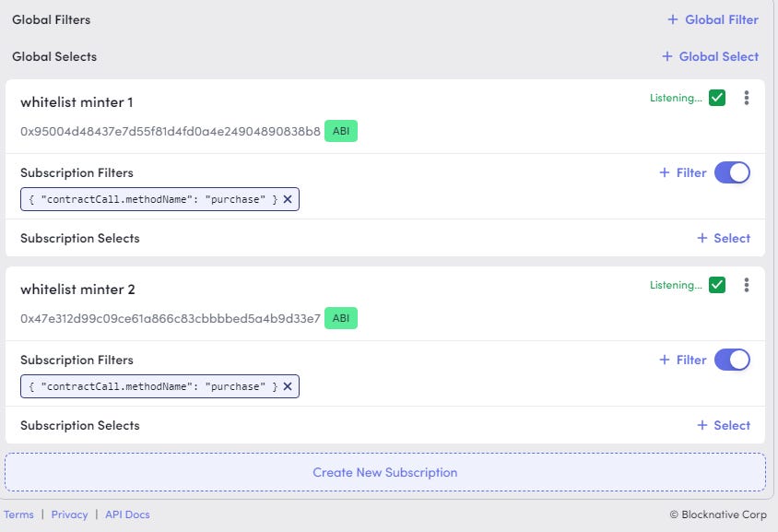Select the purchase methodName filter chip
Viewport: 778px width, 532px height.
[152, 199]
